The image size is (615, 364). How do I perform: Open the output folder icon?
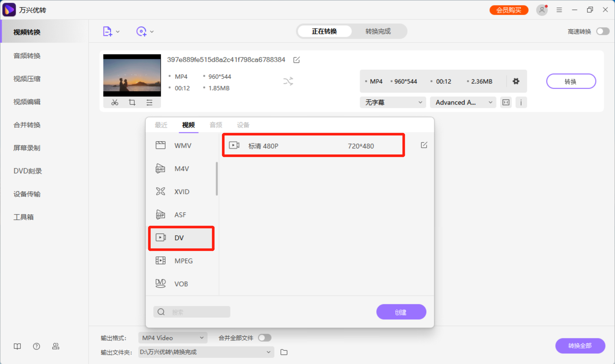click(284, 352)
